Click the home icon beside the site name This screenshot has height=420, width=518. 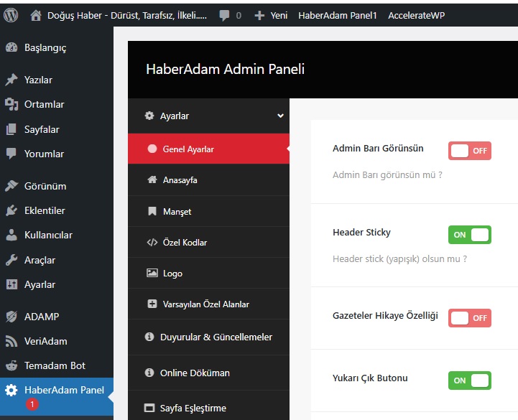tap(36, 15)
